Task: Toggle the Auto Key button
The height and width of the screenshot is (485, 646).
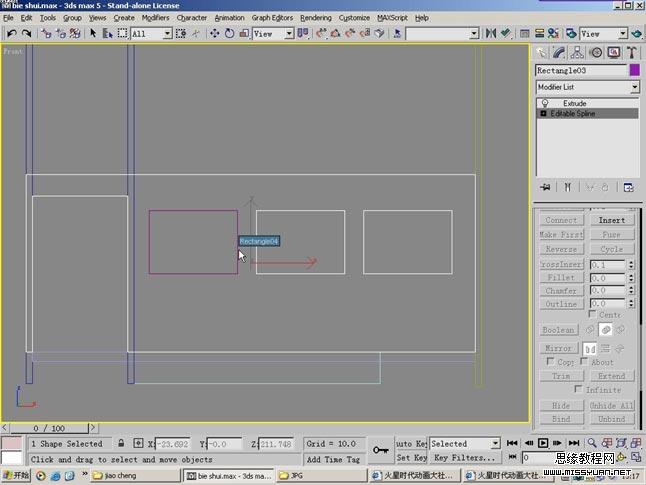Action: point(411,443)
